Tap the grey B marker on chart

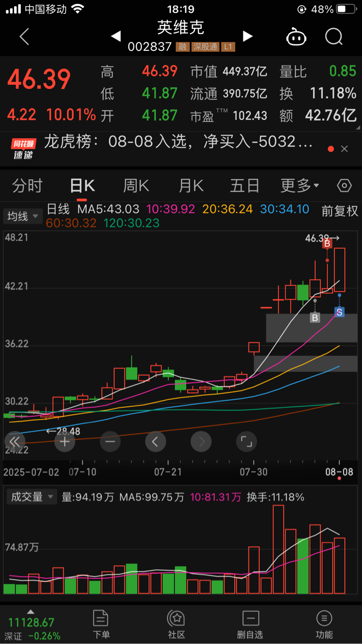315,317
